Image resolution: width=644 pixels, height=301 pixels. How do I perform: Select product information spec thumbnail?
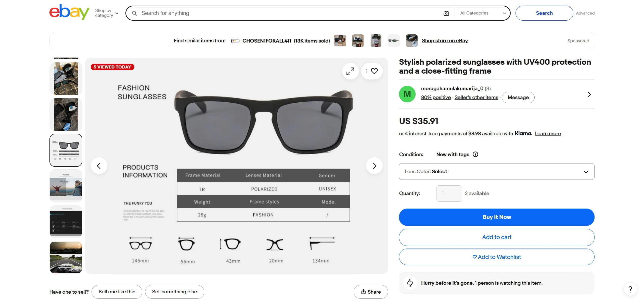pyautogui.click(x=66, y=150)
